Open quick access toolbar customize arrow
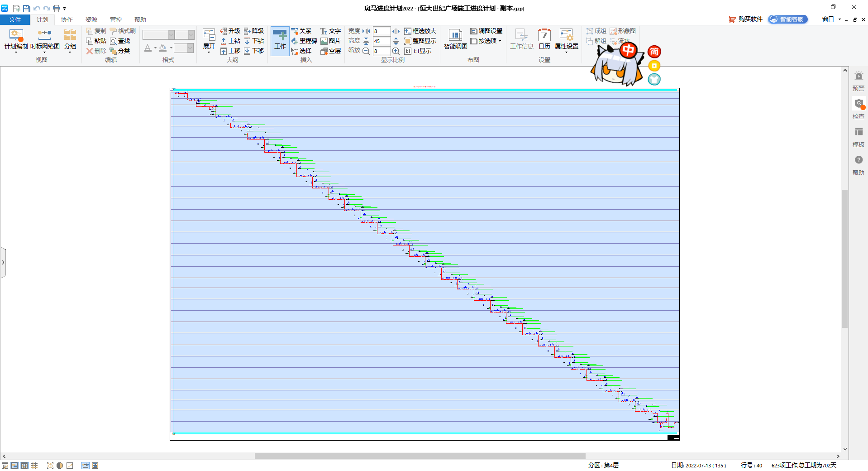868x471 pixels. (x=65, y=9)
